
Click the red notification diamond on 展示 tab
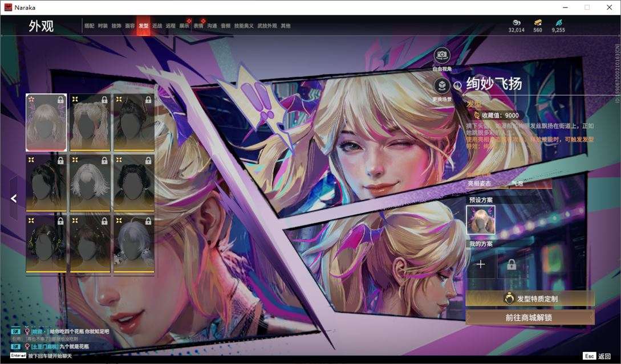(189, 21)
